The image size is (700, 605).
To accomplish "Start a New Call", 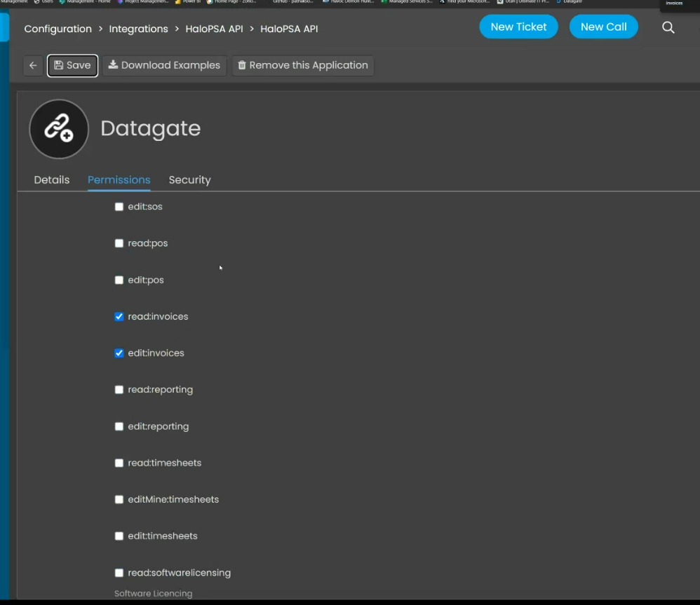I will point(603,27).
